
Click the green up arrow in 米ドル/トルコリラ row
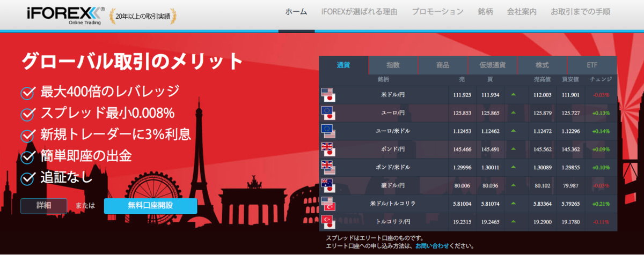click(x=514, y=204)
